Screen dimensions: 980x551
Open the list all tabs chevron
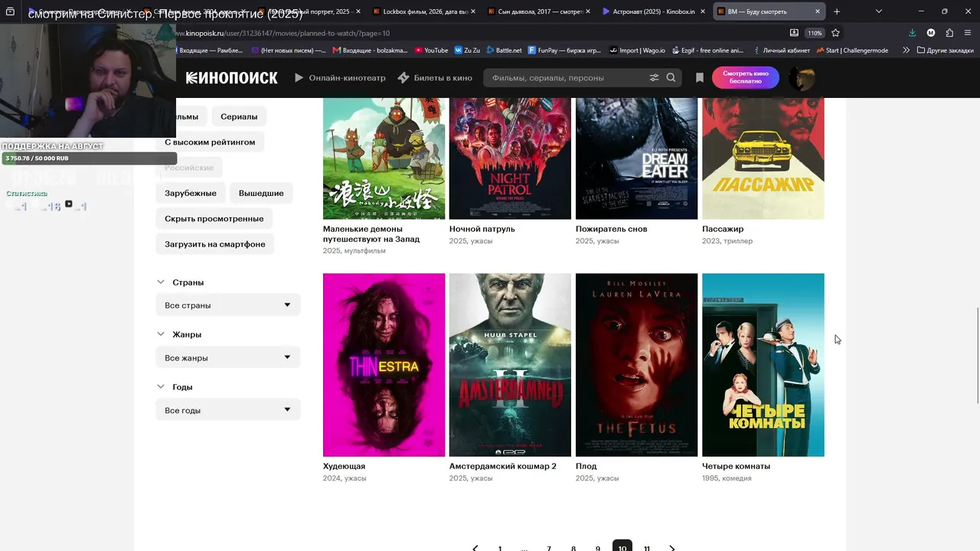point(879,11)
